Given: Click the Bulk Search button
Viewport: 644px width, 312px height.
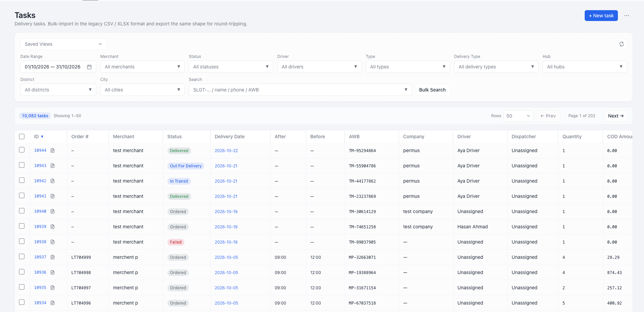Looking at the screenshot, I should click(x=432, y=90).
